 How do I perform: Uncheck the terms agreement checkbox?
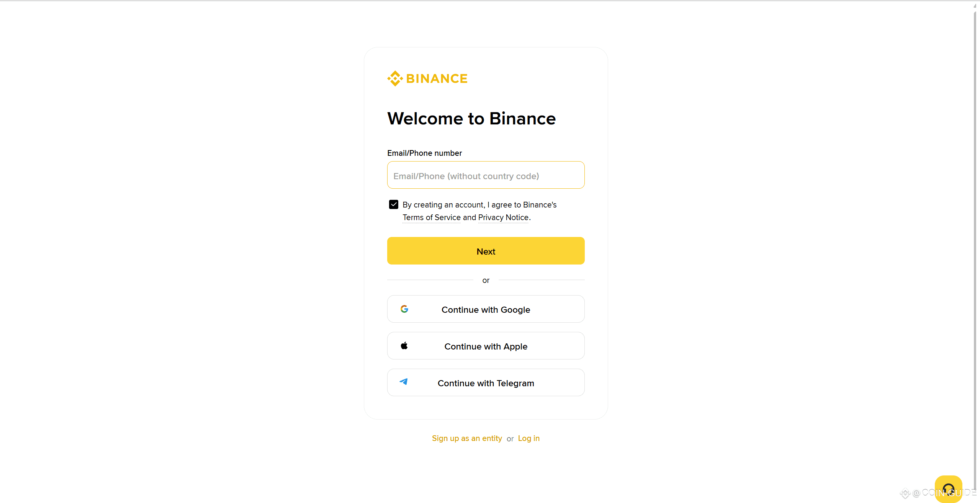tap(394, 204)
